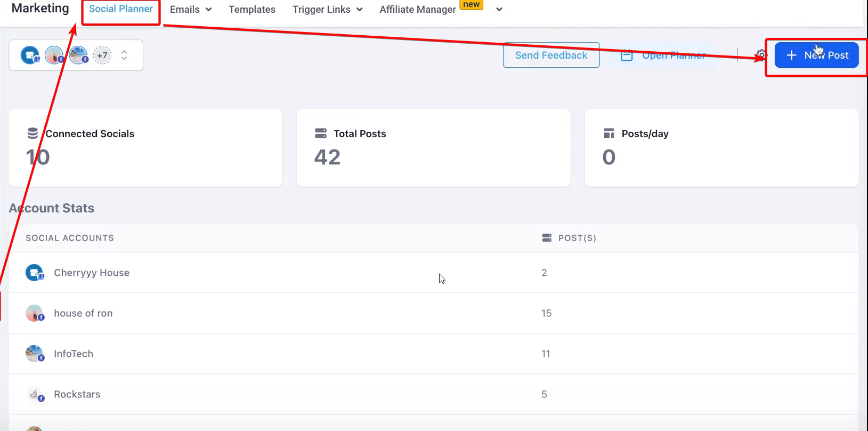Click the +7 more accounts badge

[x=102, y=55]
